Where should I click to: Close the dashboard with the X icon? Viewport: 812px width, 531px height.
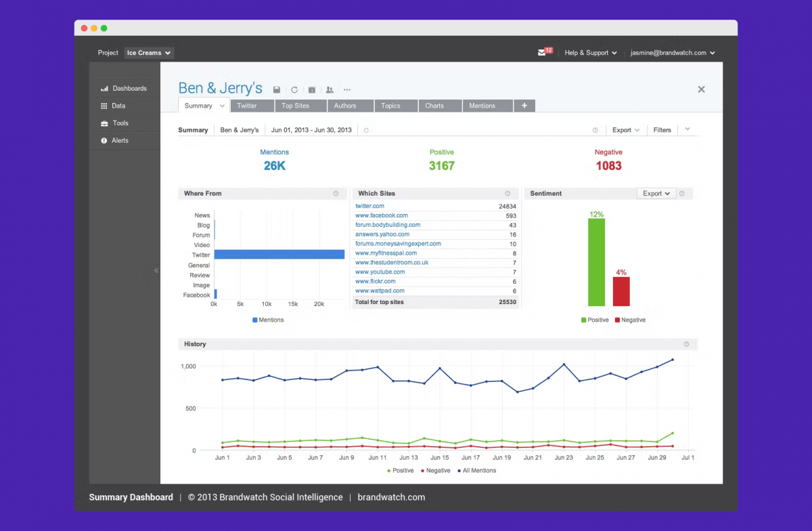[701, 89]
